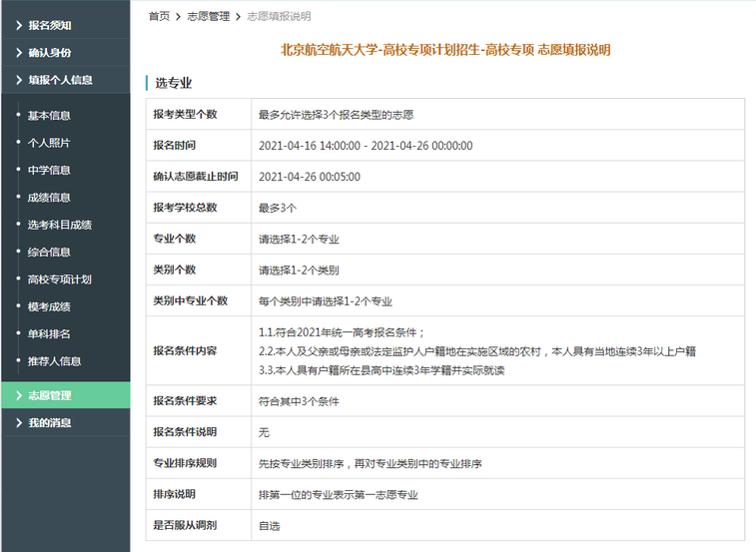Open the 我的消息 sidebar section
756x552 pixels.
pos(66,423)
